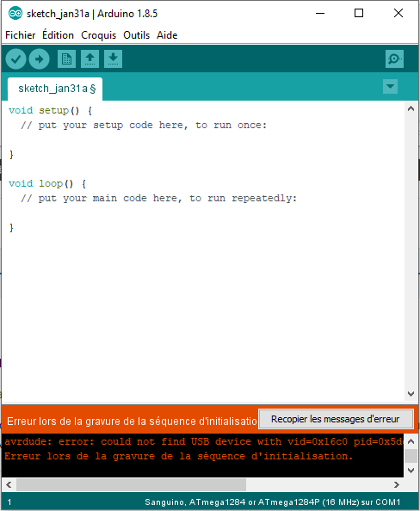Click Recopier les messages d'erreur button
The image size is (420, 511).
335,419
